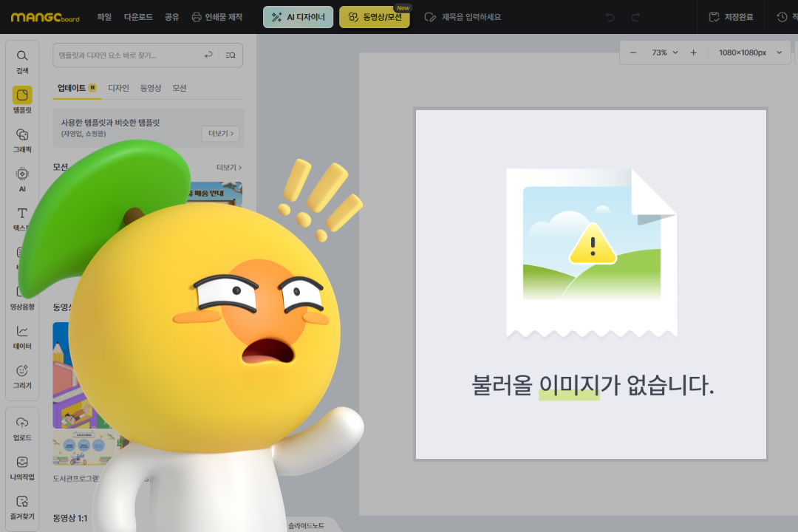
Task: Open the 그래픽 graphics panel
Action: pyautogui.click(x=22, y=140)
